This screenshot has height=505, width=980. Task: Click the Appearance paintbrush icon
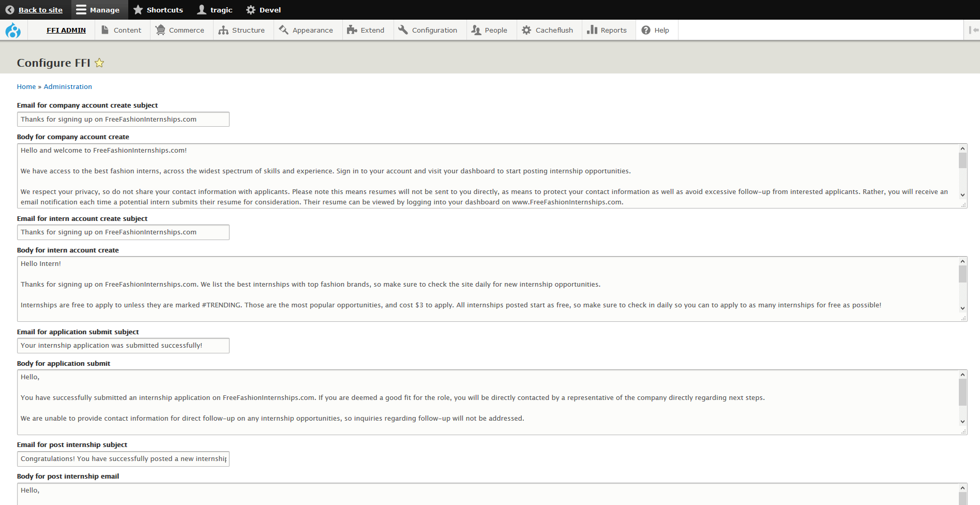pos(283,30)
